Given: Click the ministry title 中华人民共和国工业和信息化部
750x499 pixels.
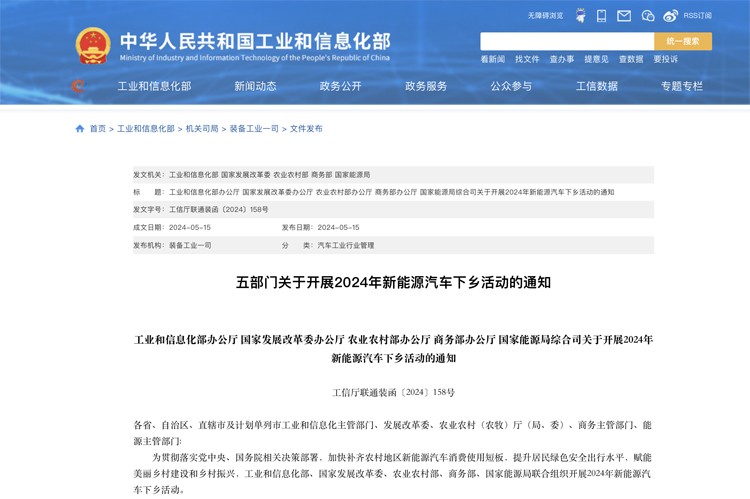Looking at the screenshot, I should coord(255,41).
